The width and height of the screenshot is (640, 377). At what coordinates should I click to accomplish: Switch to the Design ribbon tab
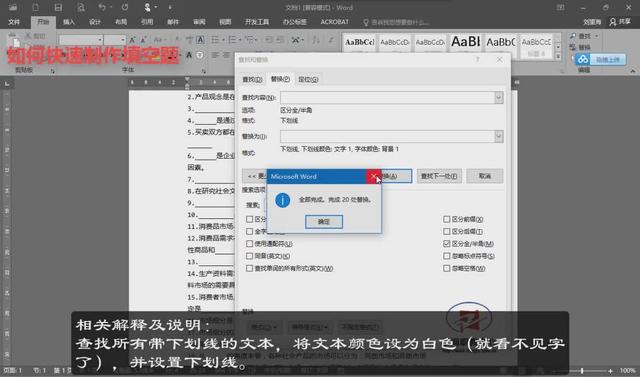tap(95, 22)
